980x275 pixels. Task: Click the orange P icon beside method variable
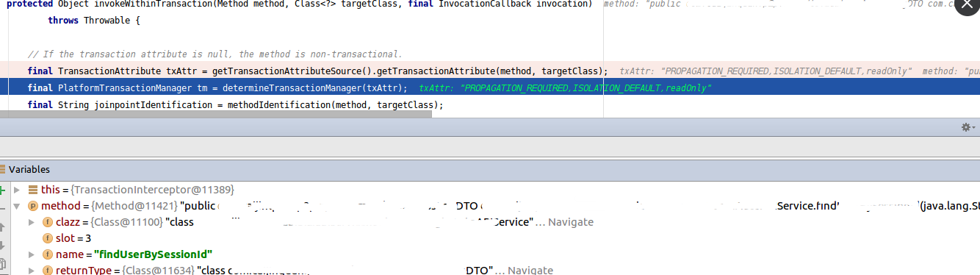pos(32,206)
